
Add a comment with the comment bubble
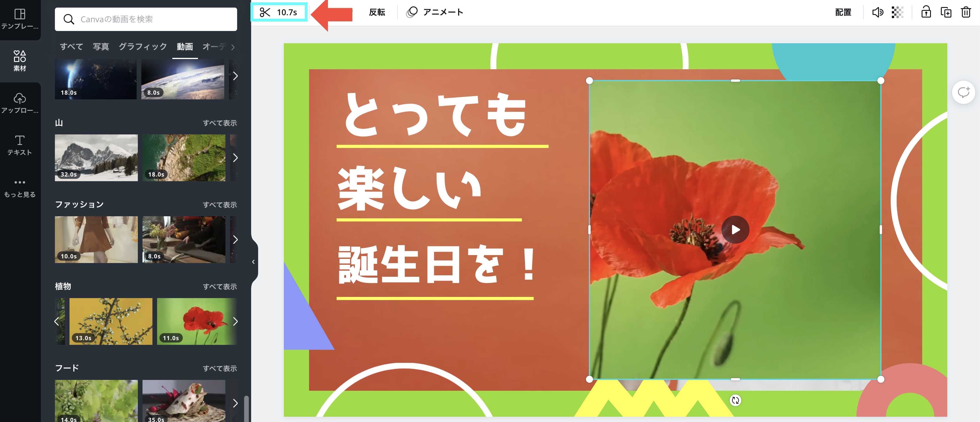point(963,92)
